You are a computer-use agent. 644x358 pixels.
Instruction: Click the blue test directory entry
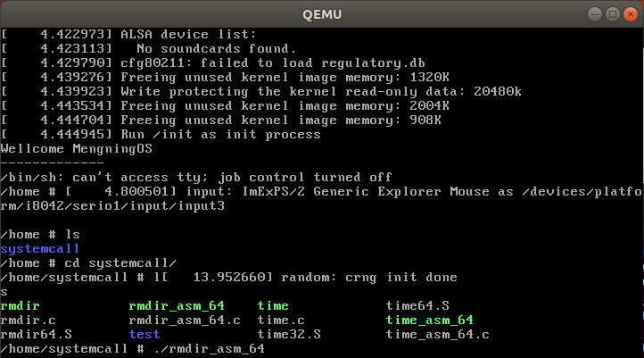point(144,334)
